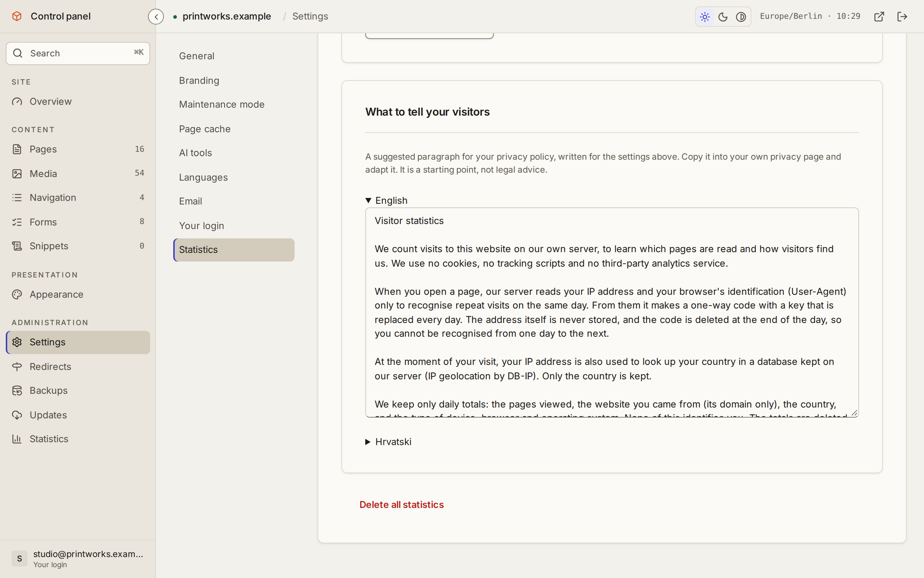This screenshot has width=924, height=578.
Task: Click the Forms checklist icon
Action: click(17, 222)
